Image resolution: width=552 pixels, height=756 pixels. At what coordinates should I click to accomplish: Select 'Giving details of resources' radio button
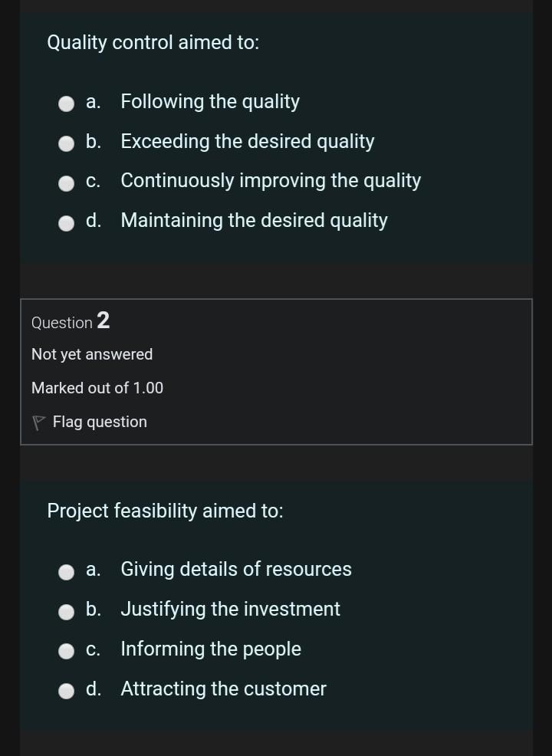click(x=68, y=571)
